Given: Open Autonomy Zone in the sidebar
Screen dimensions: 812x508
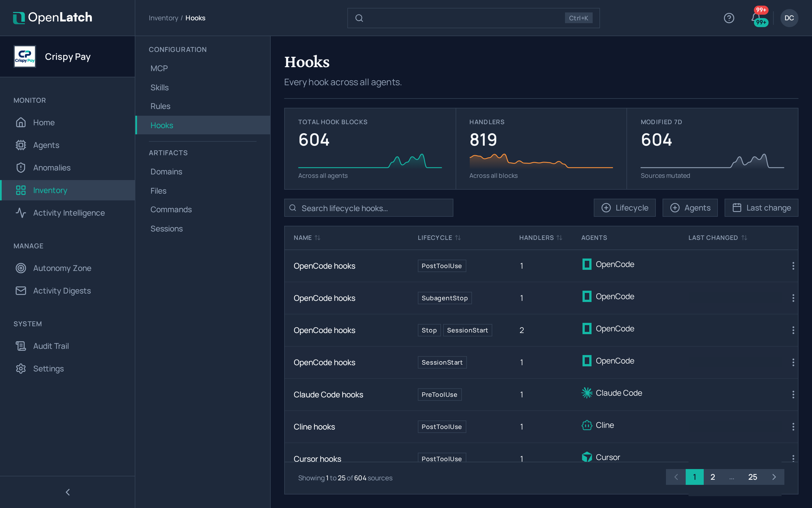Looking at the screenshot, I should point(67,268).
